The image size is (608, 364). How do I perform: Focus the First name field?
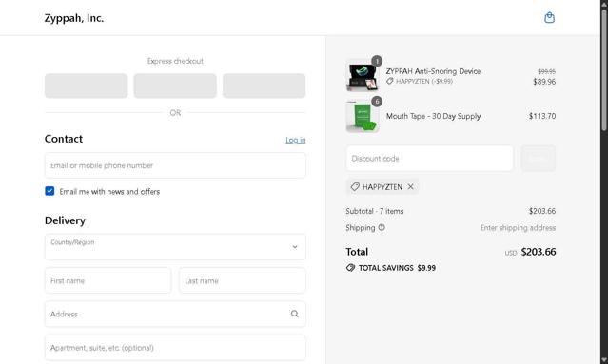pos(108,280)
